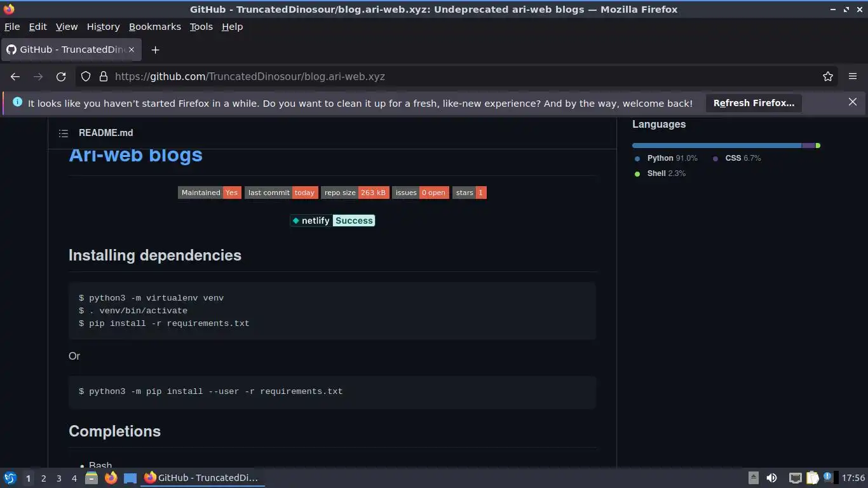
Task: Open the Help menu
Action: [x=232, y=27]
